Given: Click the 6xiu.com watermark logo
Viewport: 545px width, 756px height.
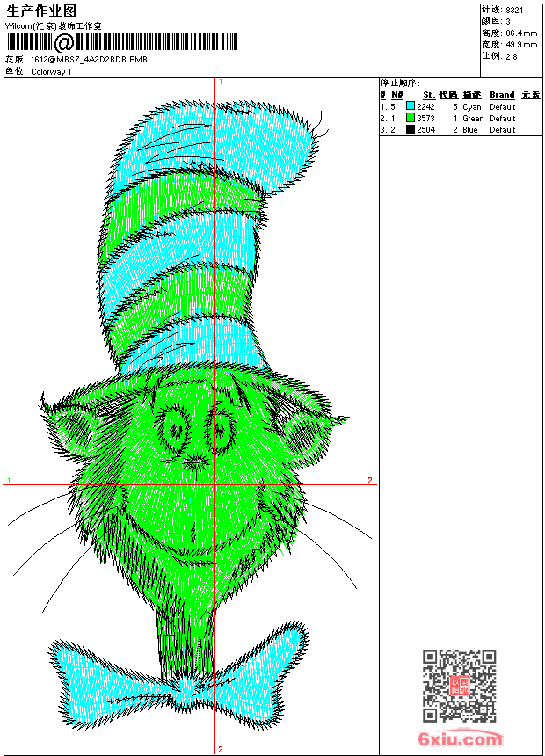Looking at the screenshot, I should 461,738.
